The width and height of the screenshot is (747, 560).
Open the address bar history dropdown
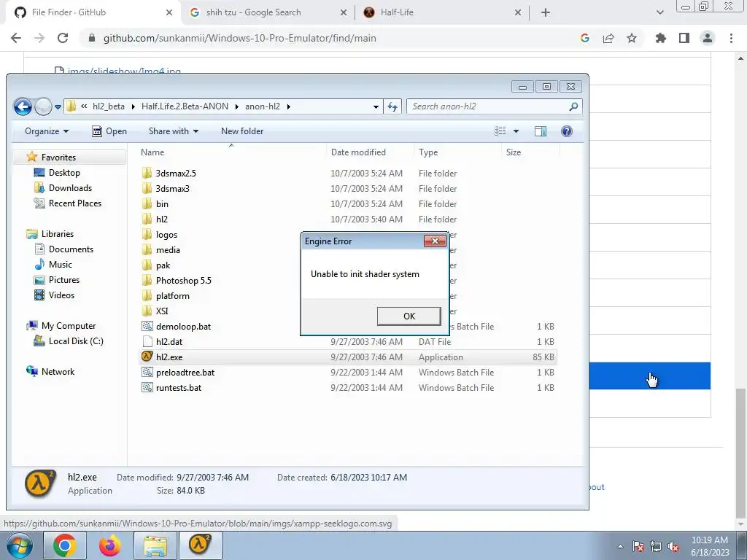coord(376,106)
